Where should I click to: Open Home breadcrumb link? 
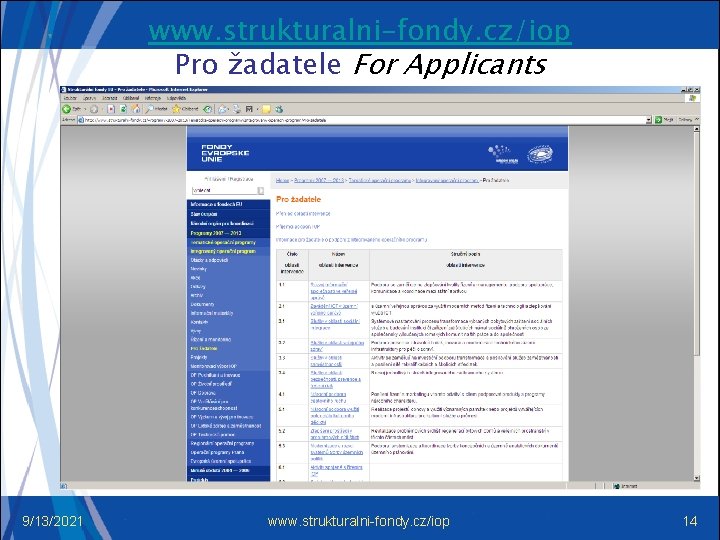(x=282, y=180)
